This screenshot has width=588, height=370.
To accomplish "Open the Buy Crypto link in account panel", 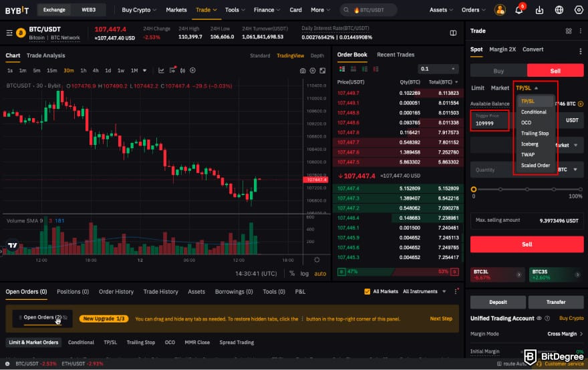I will (571, 319).
